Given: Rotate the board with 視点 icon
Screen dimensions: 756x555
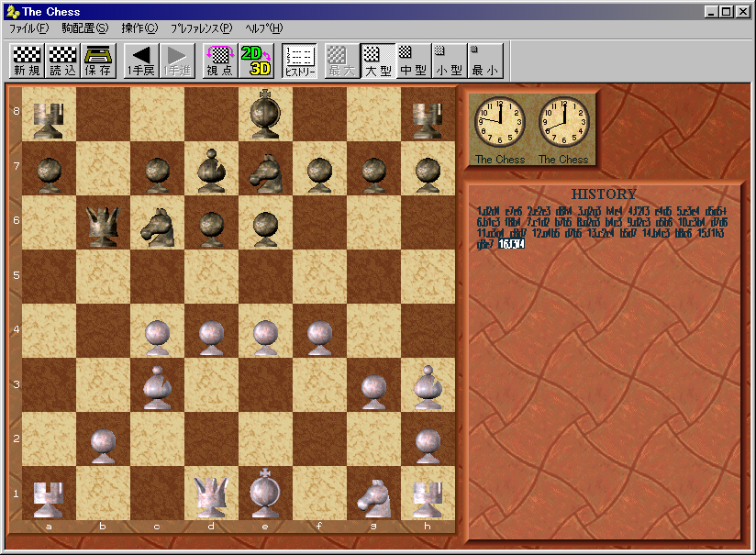Looking at the screenshot, I should [219, 61].
